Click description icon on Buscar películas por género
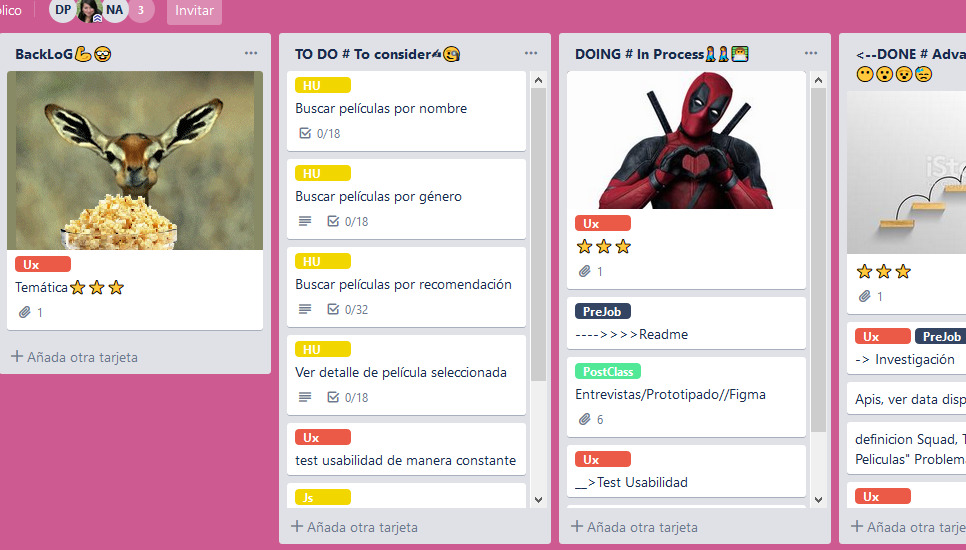 305,221
